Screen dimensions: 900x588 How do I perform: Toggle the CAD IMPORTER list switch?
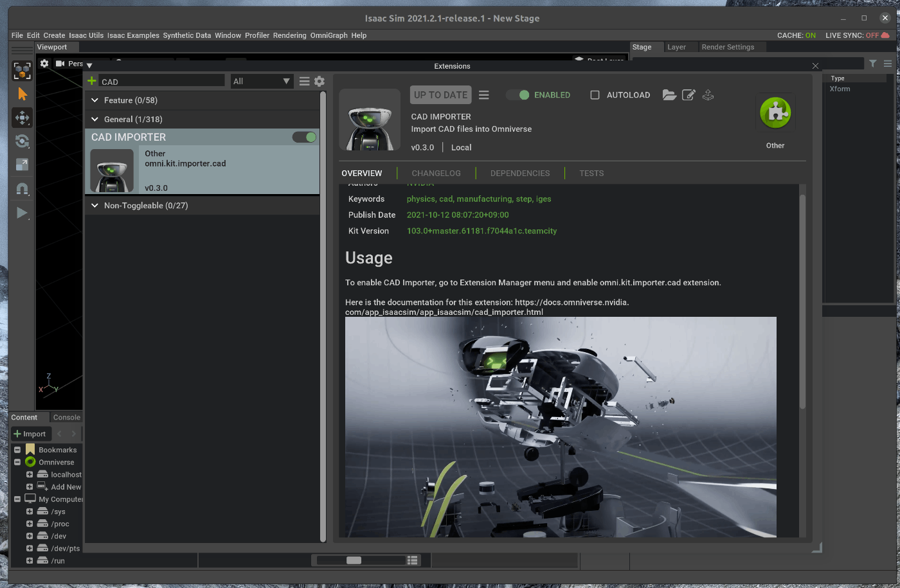305,137
